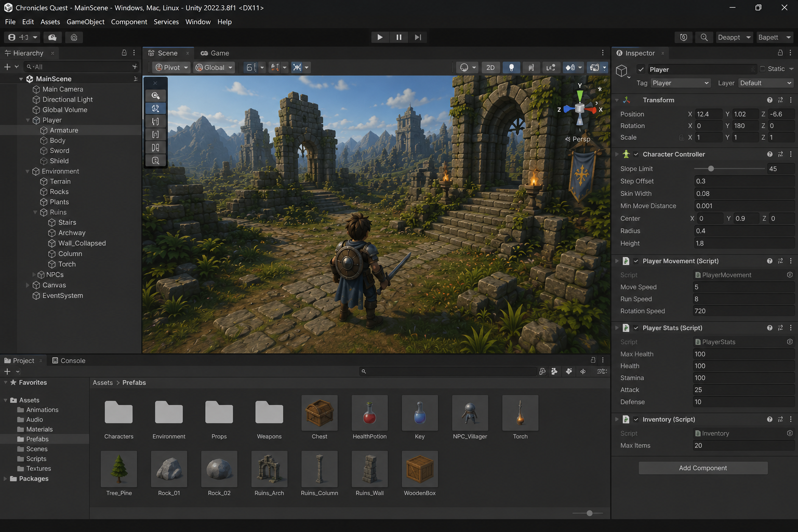Switch to the Console tab

pyautogui.click(x=69, y=361)
